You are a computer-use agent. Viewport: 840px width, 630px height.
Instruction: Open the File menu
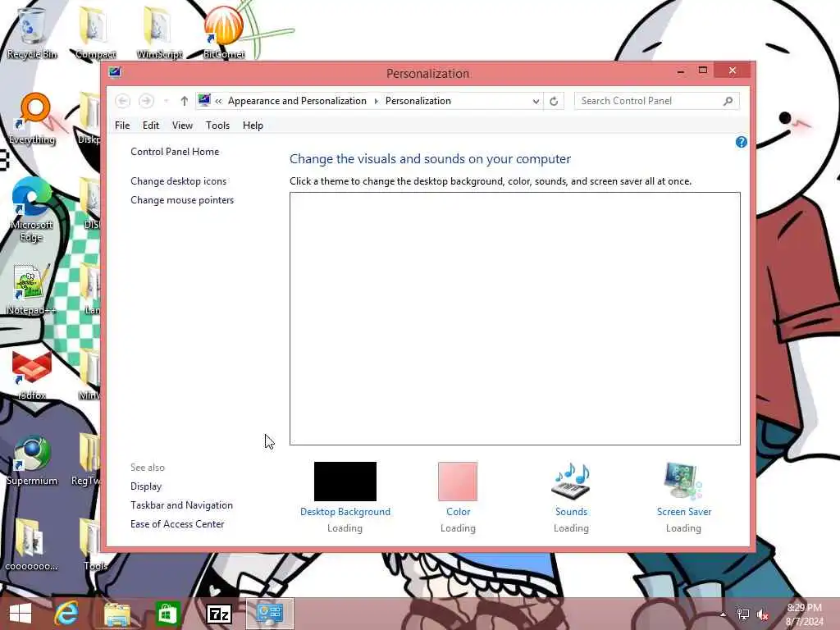coord(122,126)
